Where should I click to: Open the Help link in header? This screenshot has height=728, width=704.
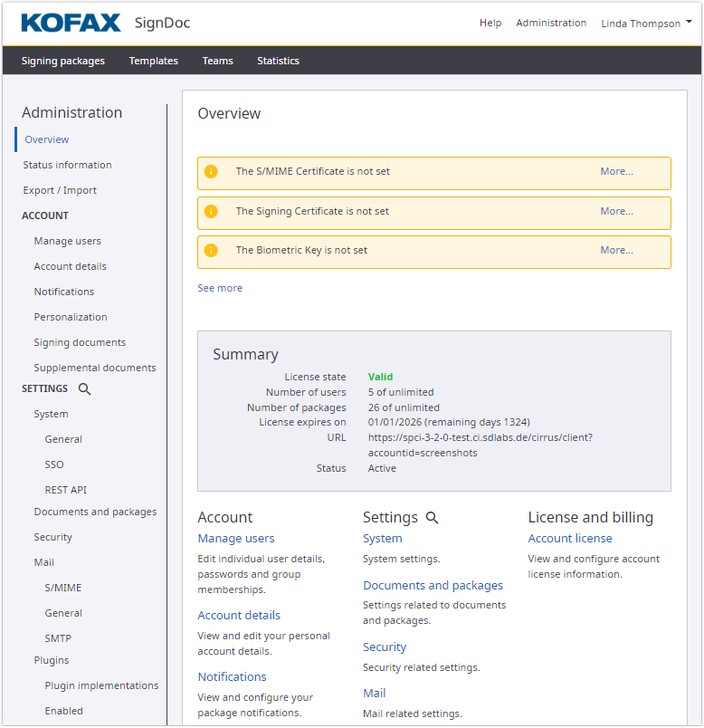490,23
